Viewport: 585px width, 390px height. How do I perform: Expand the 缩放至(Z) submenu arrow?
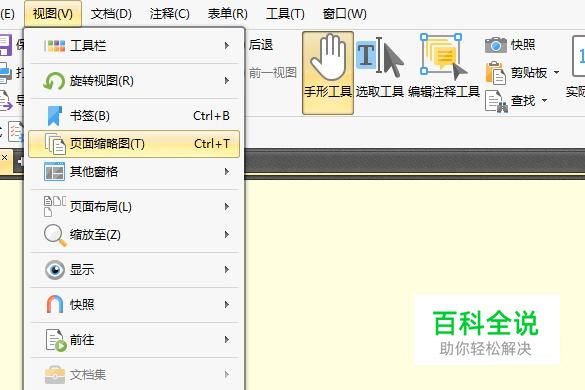coord(227,235)
